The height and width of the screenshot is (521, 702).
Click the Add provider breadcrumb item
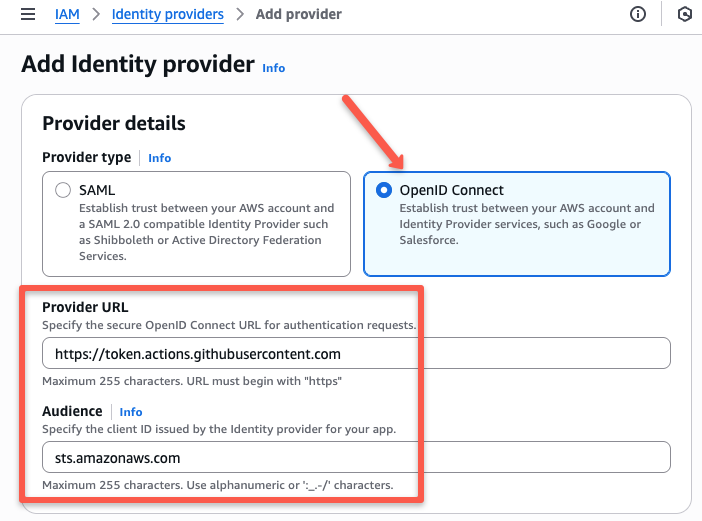(299, 14)
